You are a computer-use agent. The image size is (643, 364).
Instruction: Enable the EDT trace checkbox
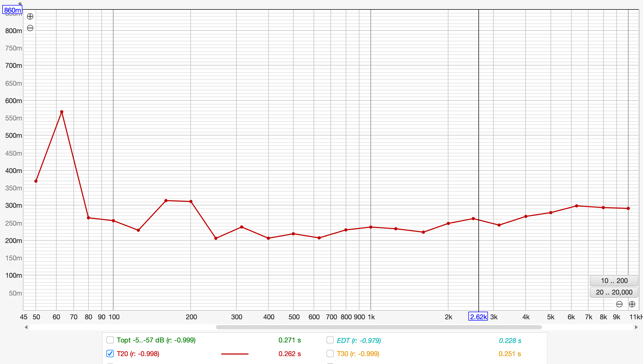click(x=330, y=340)
